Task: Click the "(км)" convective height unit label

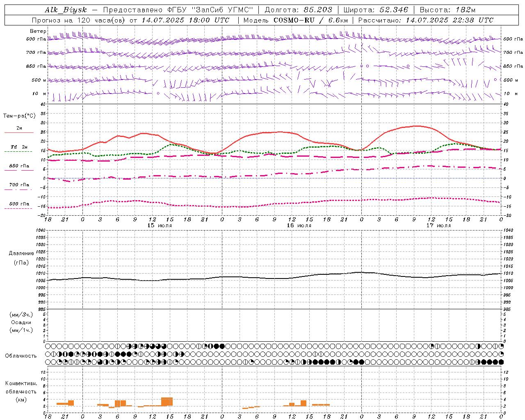Action: coord(21,399)
